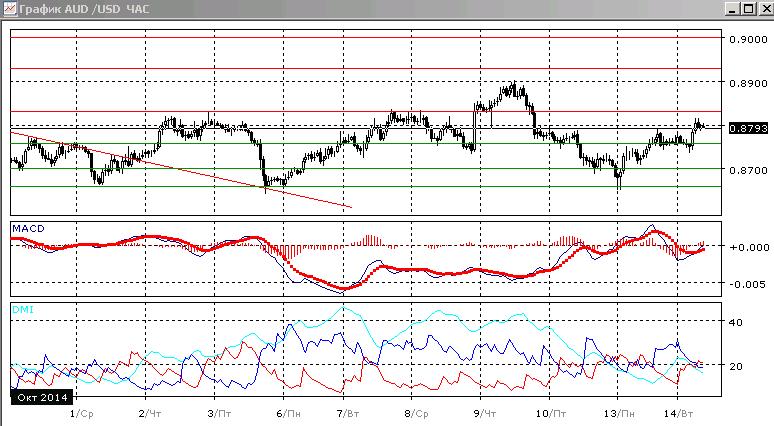Click the 1/Ср date axis label
The image size is (774, 426).
[x=81, y=414]
